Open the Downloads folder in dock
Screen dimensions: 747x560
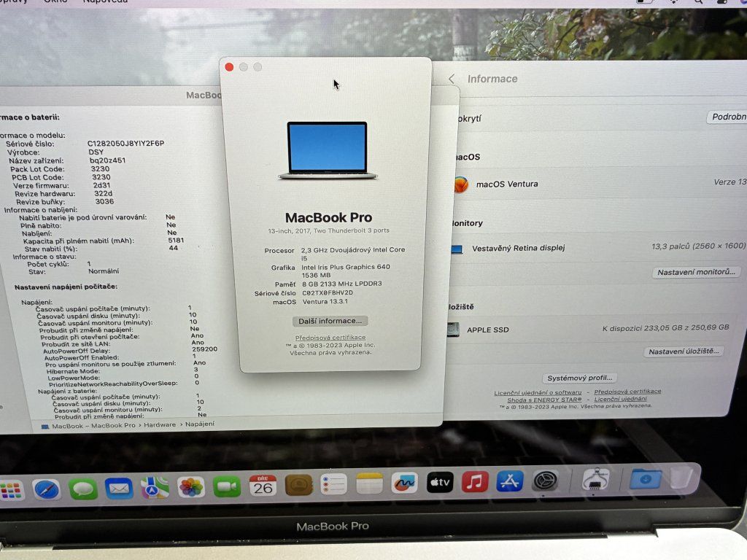click(645, 478)
